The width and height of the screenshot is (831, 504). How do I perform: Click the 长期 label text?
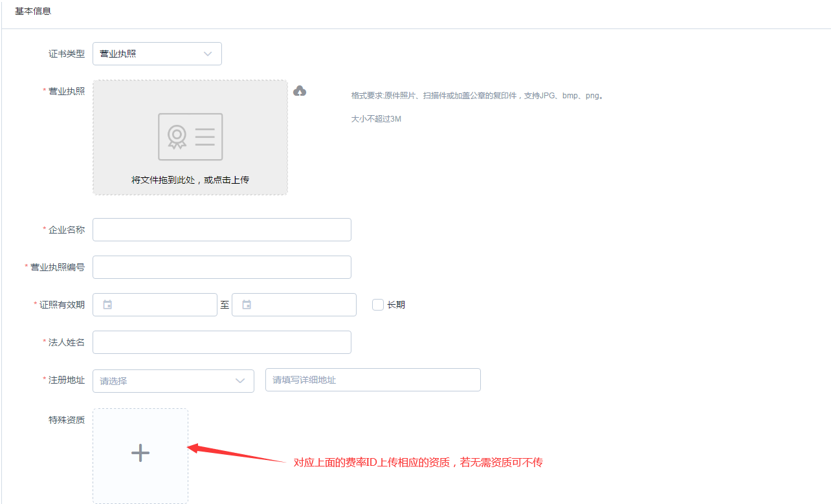pyautogui.click(x=396, y=305)
